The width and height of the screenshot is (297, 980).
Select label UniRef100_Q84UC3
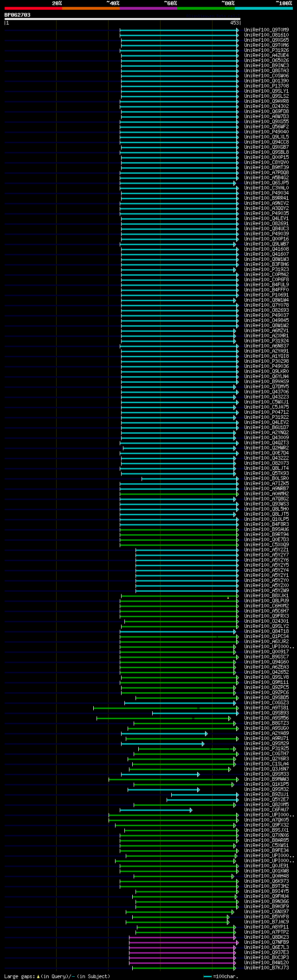(266, 228)
